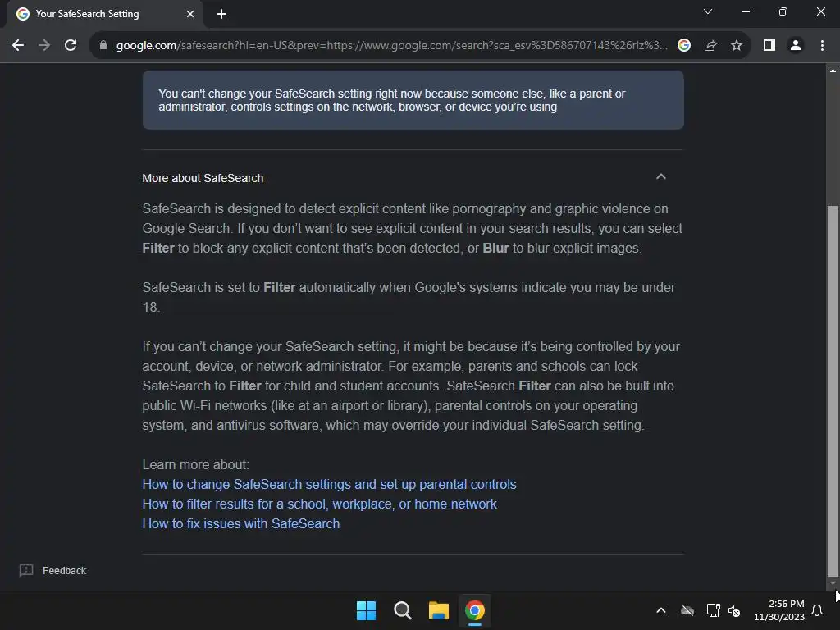Open File Explorer from taskbar
This screenshot has width=840, height=630.
[x=438, y=610]
